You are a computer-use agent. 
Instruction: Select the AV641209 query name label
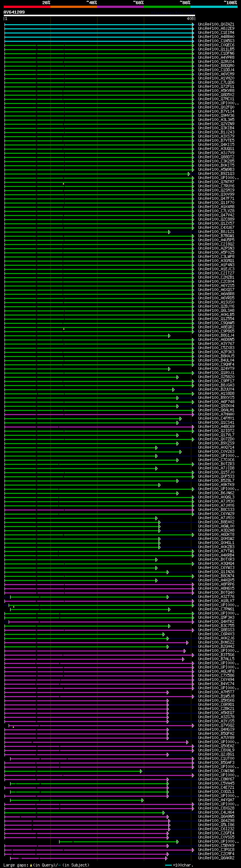click(14, 12)
